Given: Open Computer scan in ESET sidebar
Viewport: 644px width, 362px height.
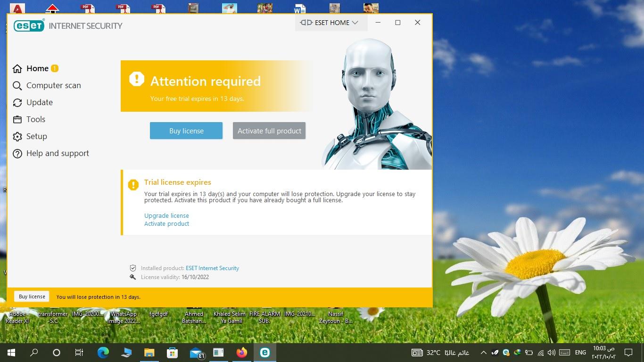Looking at the screenshot, I should (47, 85).
